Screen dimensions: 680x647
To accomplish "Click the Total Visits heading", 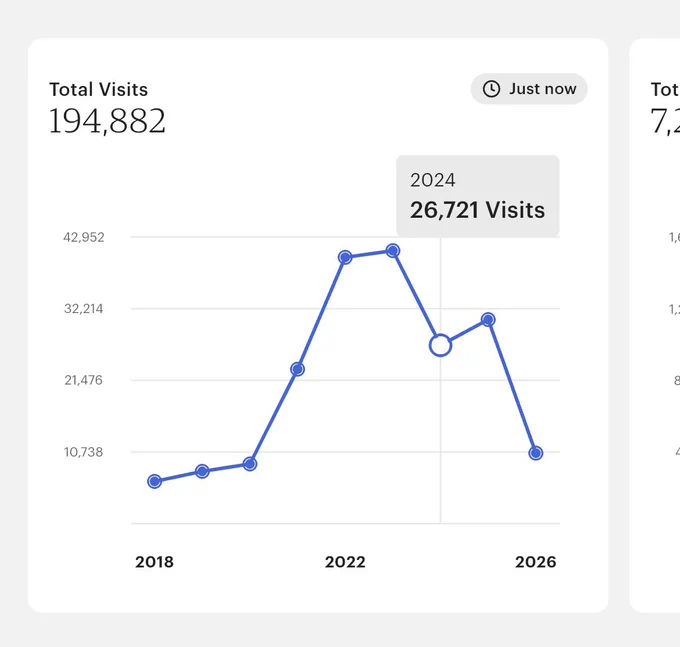I will coord(98,89).
